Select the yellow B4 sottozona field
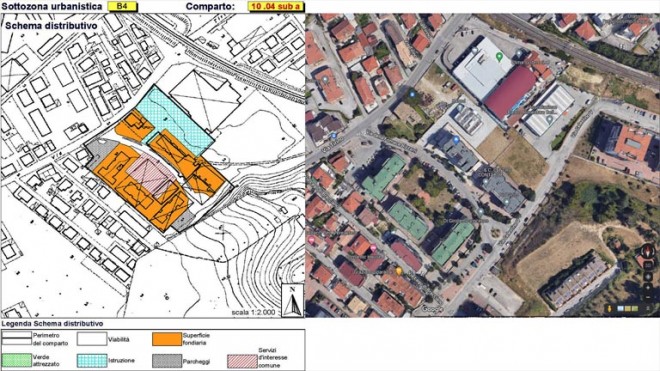This screenshot has width=660, height=371. (122, 6)
